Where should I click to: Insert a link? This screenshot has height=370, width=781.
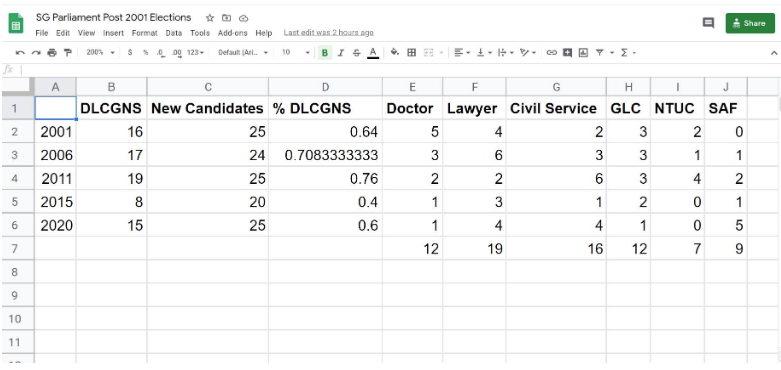point(551,52)
